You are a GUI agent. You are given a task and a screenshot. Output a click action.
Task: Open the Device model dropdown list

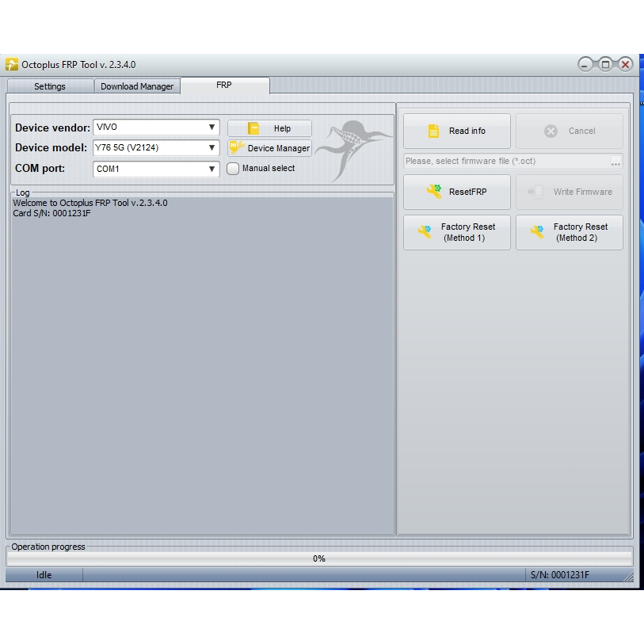click(211, 148)
